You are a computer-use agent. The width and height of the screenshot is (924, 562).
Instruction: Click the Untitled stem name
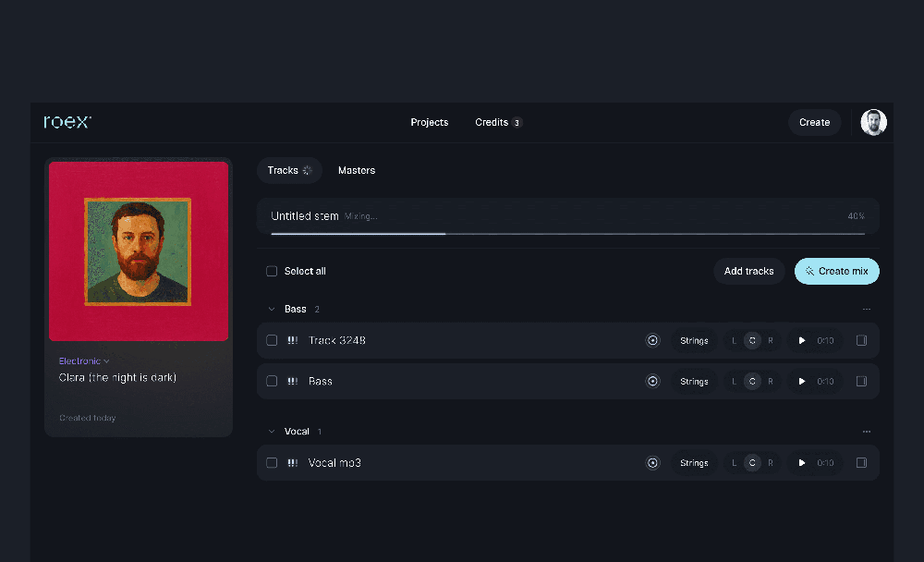tap(305, 216)
